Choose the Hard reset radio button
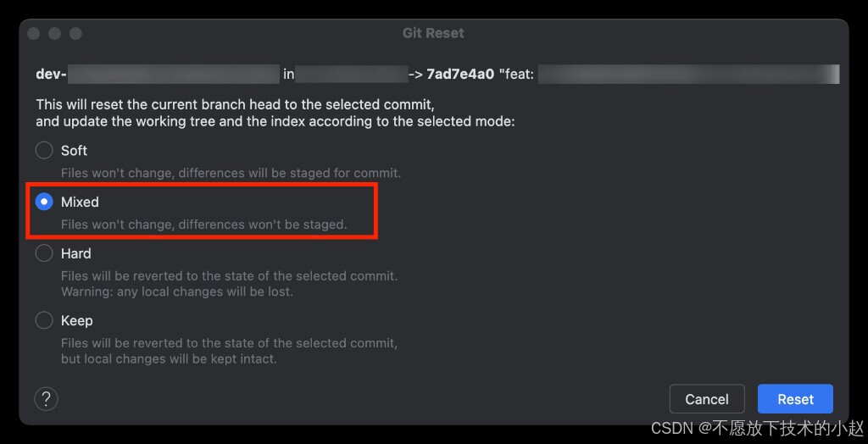This screenshot has height=444, width=868. (x=44, y=253)
